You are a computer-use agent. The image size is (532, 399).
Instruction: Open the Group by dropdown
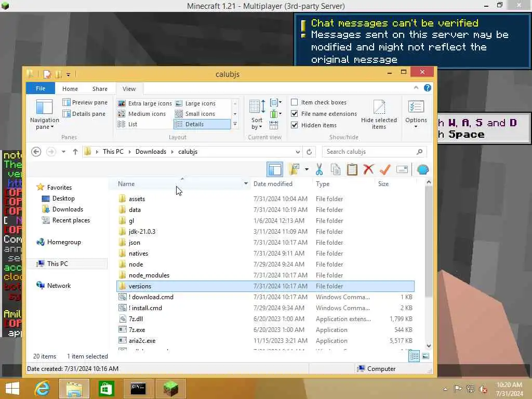pyautogui.click(x=275, y=102)
